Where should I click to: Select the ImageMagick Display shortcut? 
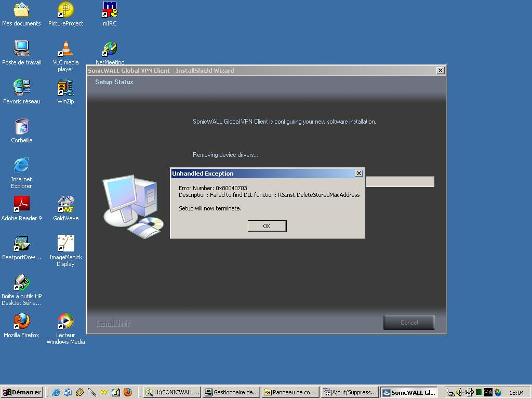[65, 251]
